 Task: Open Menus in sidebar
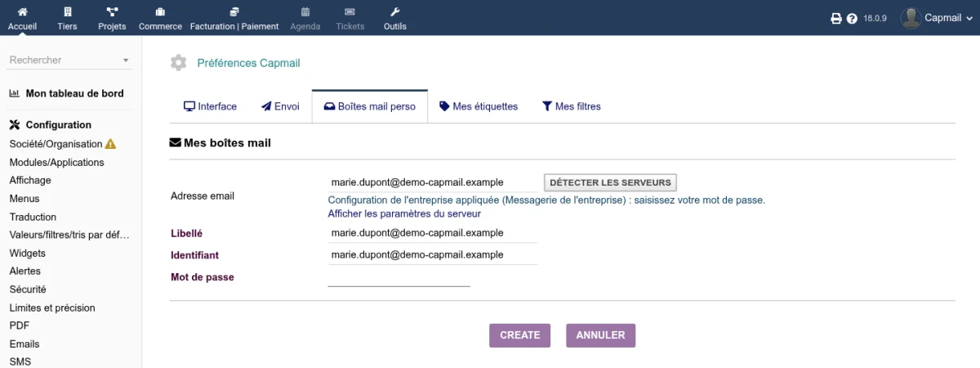[24, 199]
